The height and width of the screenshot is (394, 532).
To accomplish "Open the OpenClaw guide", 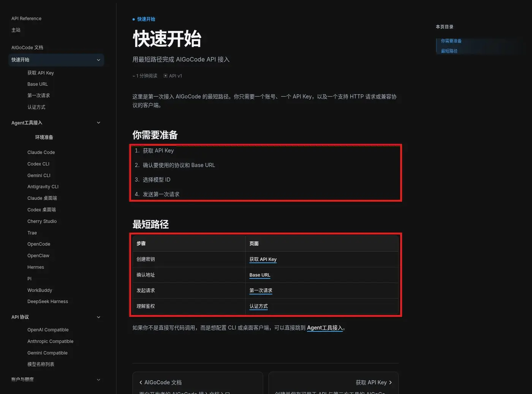I will click(38, 256).
